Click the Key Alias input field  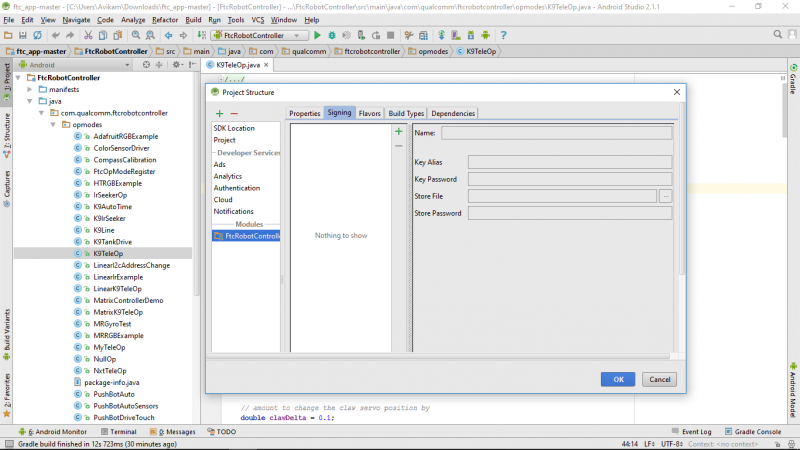(569, 162)
